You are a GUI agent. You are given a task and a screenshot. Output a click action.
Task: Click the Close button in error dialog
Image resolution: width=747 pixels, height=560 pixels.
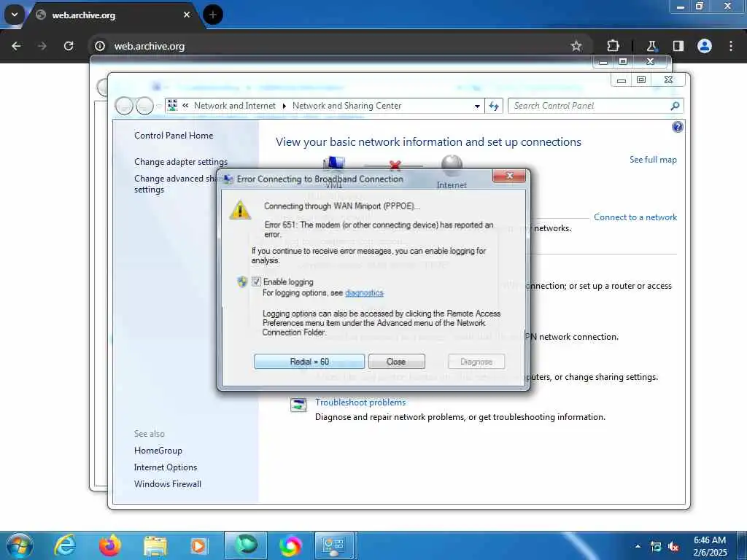tap(396, 362)
